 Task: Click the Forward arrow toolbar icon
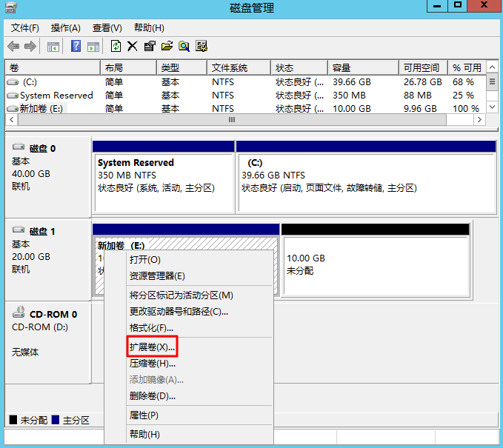click(30, 47)
